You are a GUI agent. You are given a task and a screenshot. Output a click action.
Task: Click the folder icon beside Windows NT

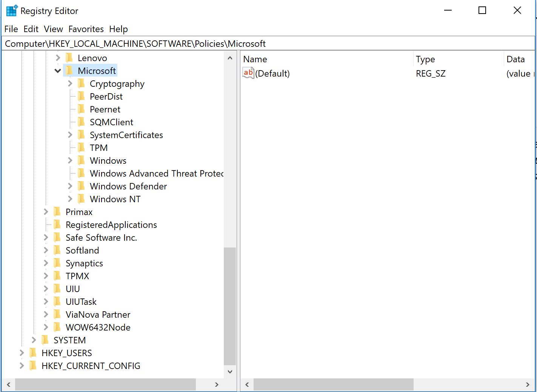81,199
